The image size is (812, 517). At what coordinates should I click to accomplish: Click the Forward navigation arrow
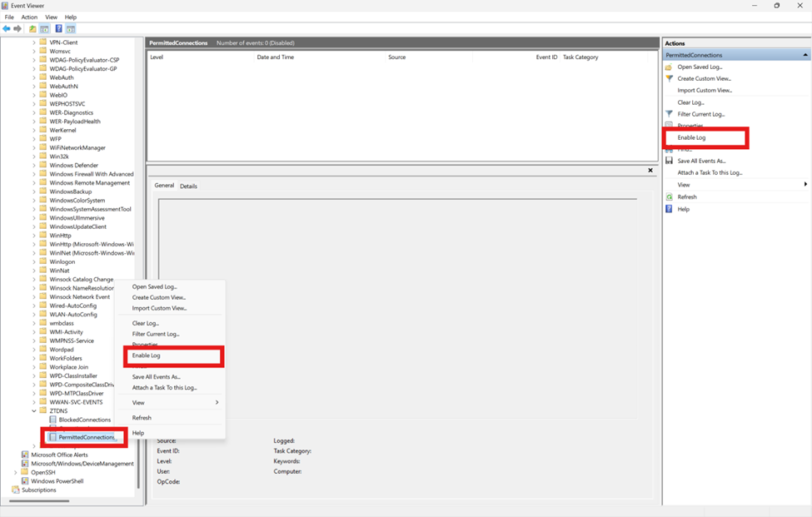click(17, 27)
